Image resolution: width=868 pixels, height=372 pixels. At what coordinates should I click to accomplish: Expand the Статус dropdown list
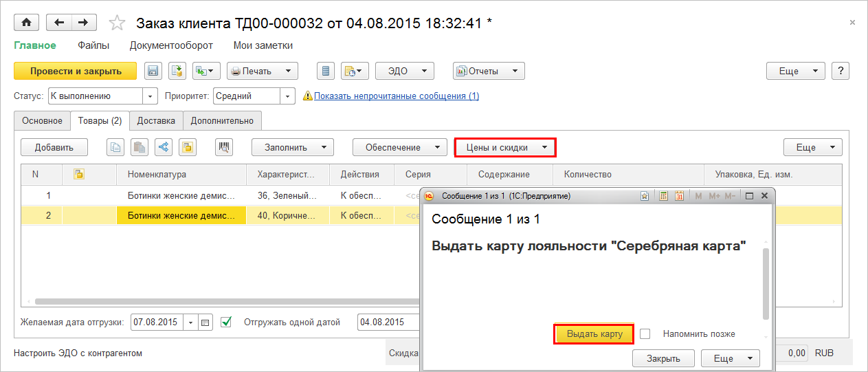150,96
